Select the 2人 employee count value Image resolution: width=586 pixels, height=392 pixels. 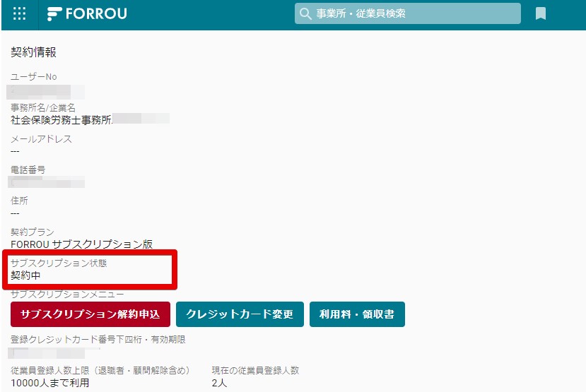tap(219, 383)
